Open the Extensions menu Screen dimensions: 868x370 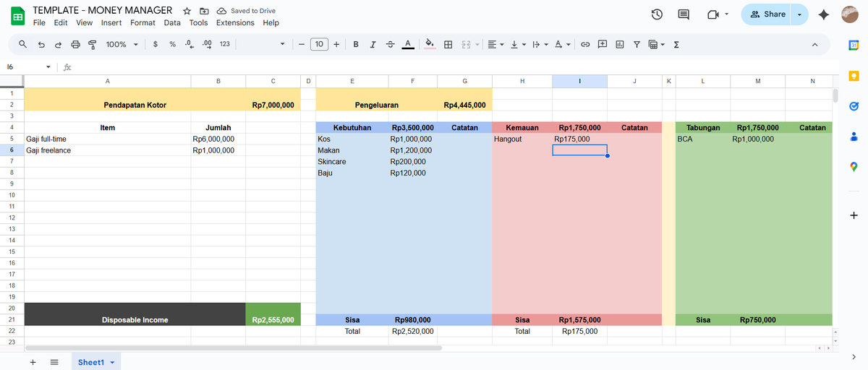click(x=235, y=22)
